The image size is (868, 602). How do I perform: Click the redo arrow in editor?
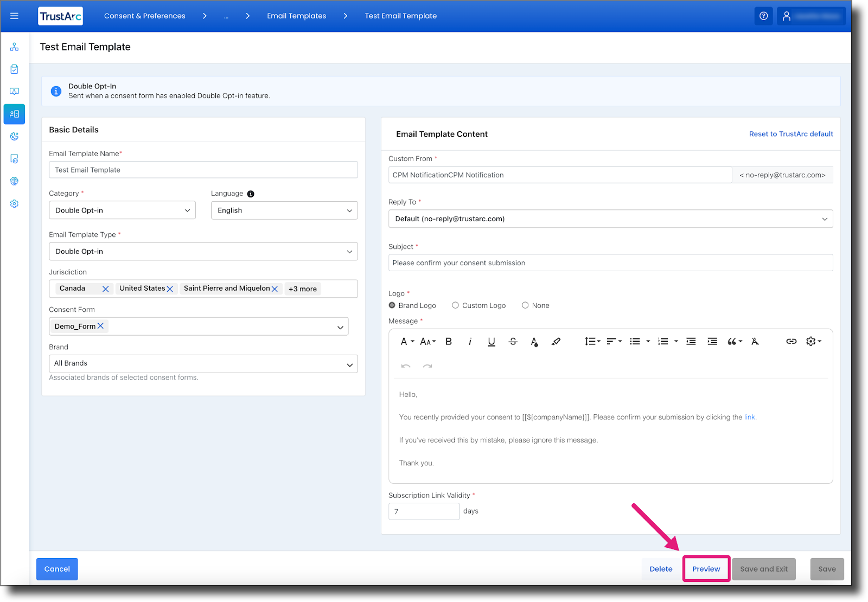[427, 366]
